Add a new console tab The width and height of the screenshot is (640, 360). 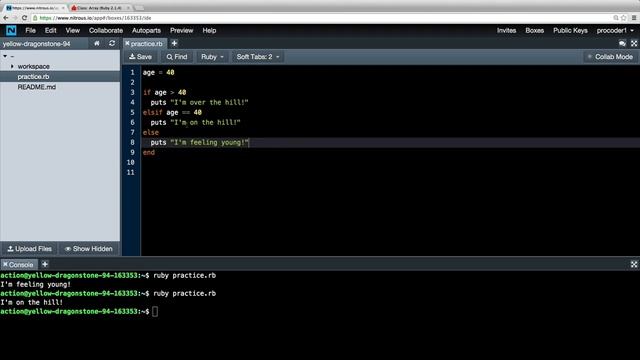[45, 264]
